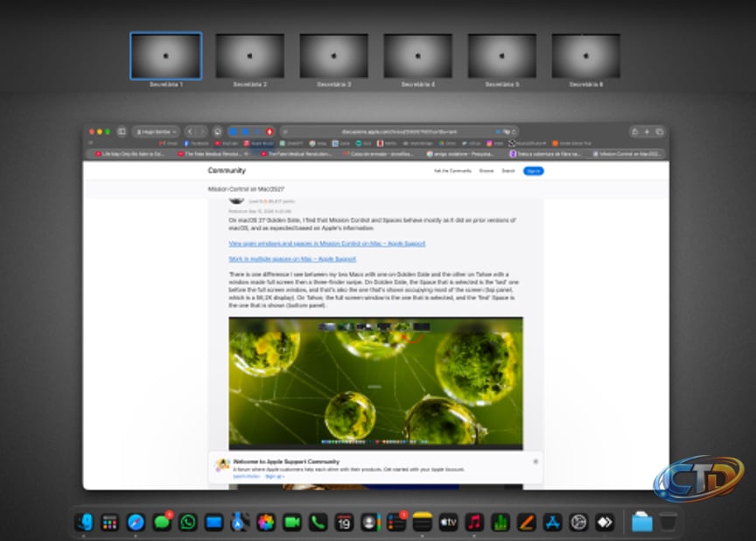Open the Mail app in Dock
756x541 pixels.
[214, 523]
